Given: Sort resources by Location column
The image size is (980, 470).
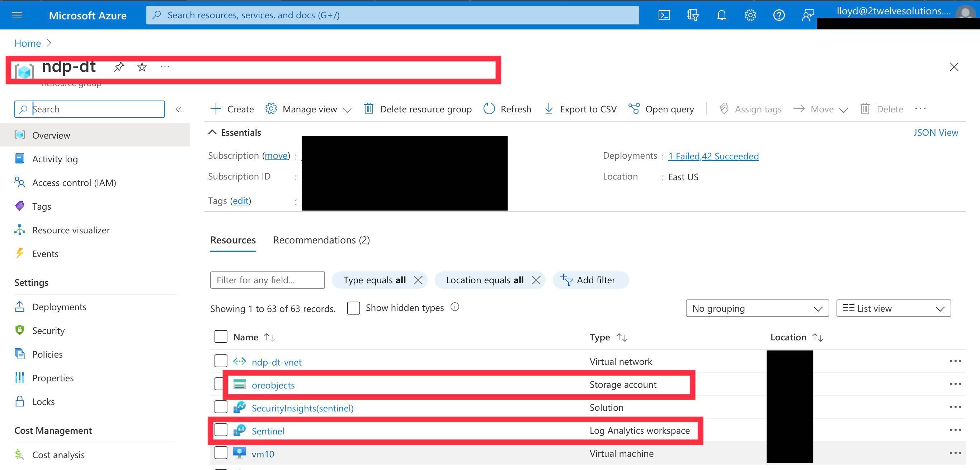Looking at the screenshot, I should point(797,337).
